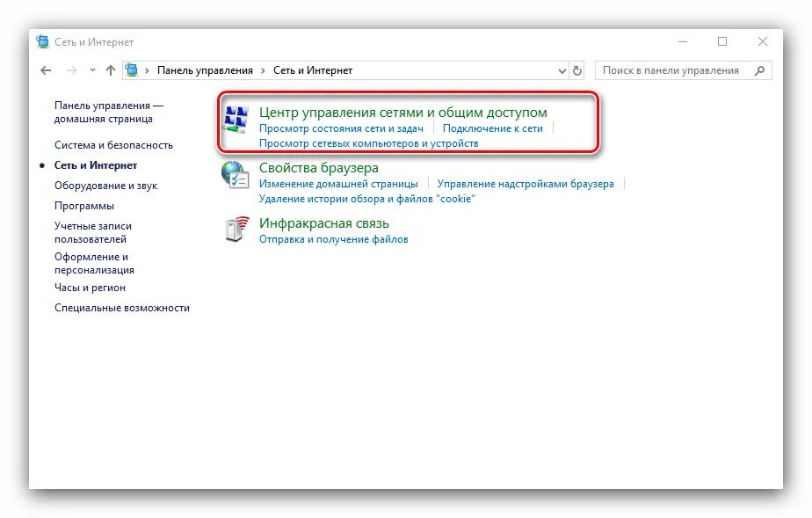Select Часы и регион category
Image resolution: width=812 pixels, height=518 pixels.
point(90,288)
